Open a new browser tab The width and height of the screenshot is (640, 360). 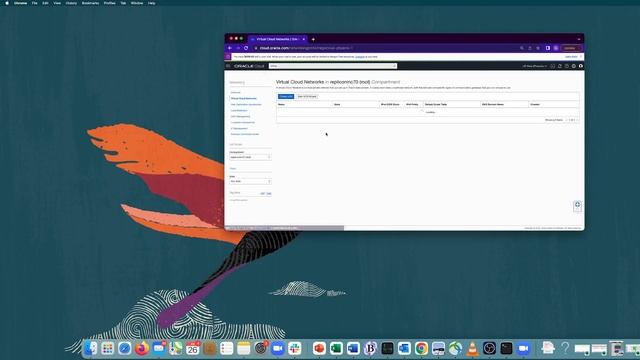(x=313, y=40)
